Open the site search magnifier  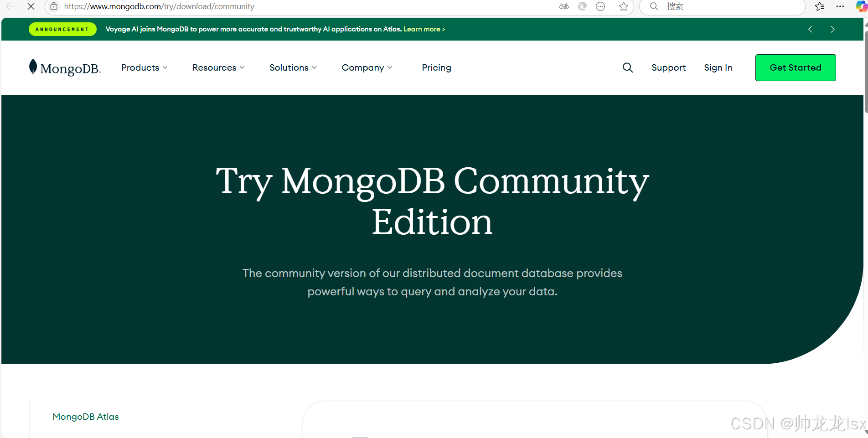tap(628, 67)
